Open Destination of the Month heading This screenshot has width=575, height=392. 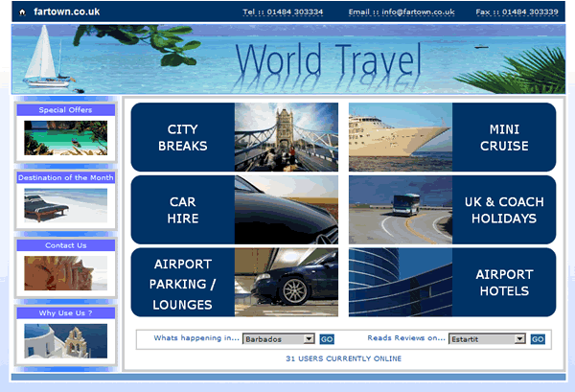[x=65, y=177]
